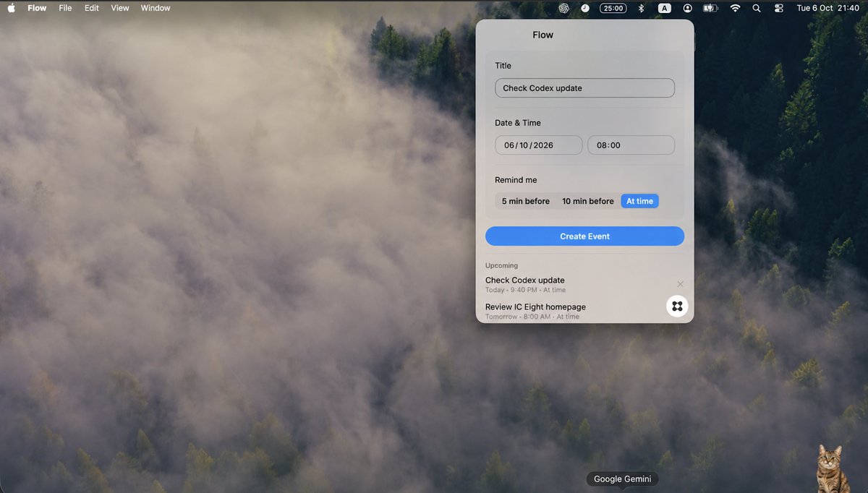The image size is (868, 493).
Task: Focus the Title input field
Action: point(584,88)
